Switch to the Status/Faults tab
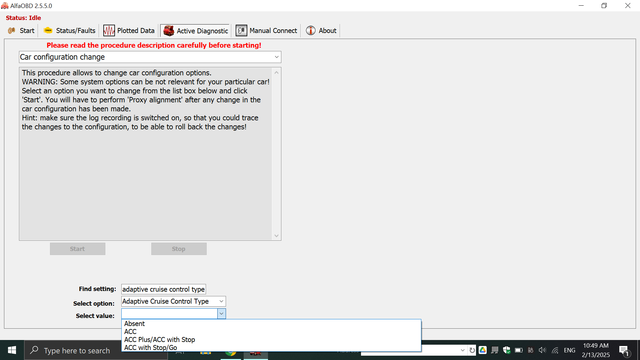The width and height of the screenshot is (640, 360). [x=69, y=31]
